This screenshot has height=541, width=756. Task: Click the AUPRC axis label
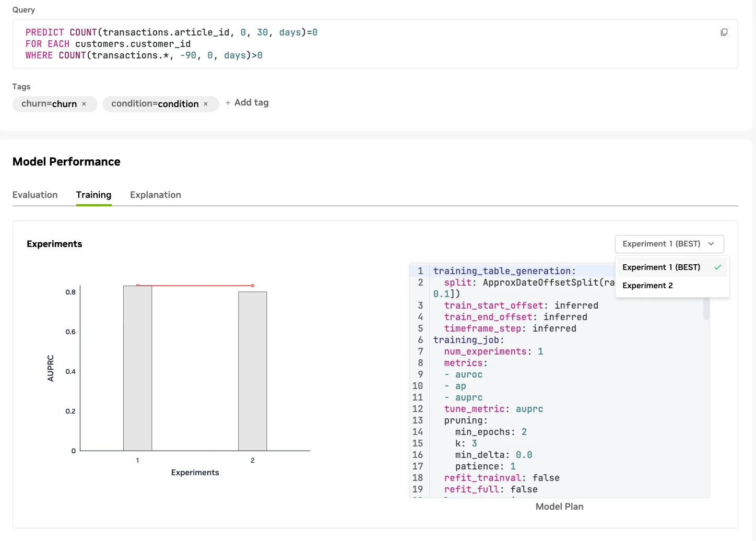[51, 368]
